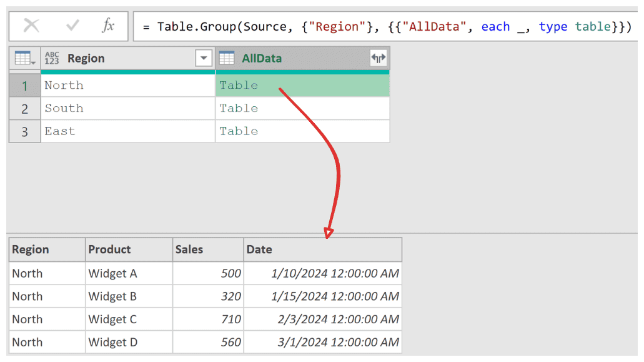Click the expand icon on the AllData column

379,58
